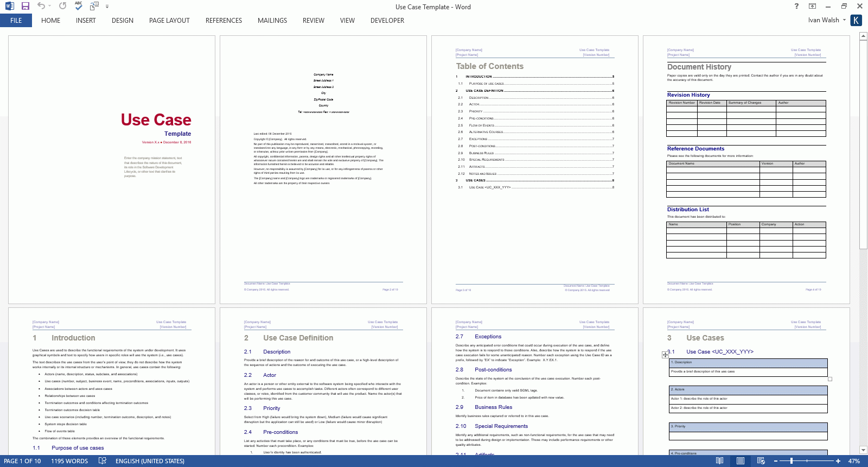Open the MAILINGS ribbon tab
This screenshot has width=868, height=467.
[x=272, y=21]
